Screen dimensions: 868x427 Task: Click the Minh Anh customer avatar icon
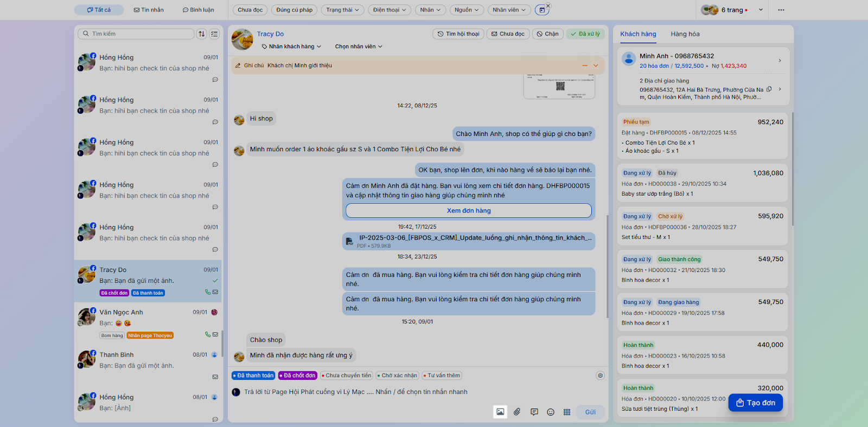click(x=629, y=59)
